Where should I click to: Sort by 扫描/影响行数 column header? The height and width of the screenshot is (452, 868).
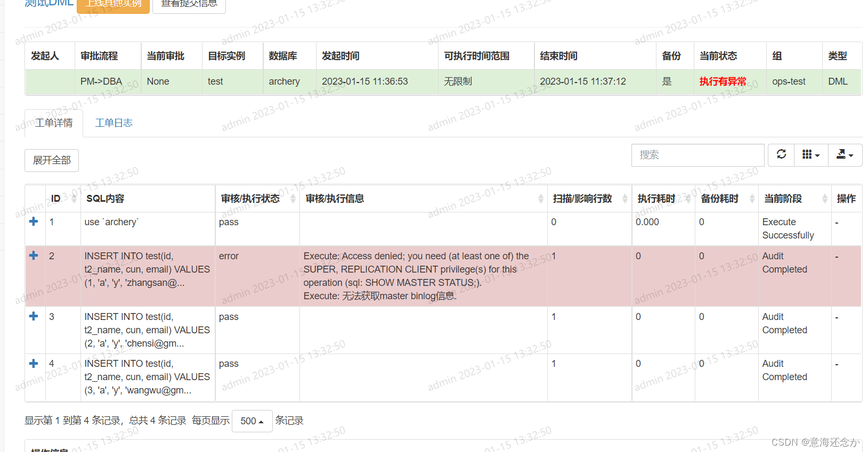pyautogui.click(x=590, y=199)
